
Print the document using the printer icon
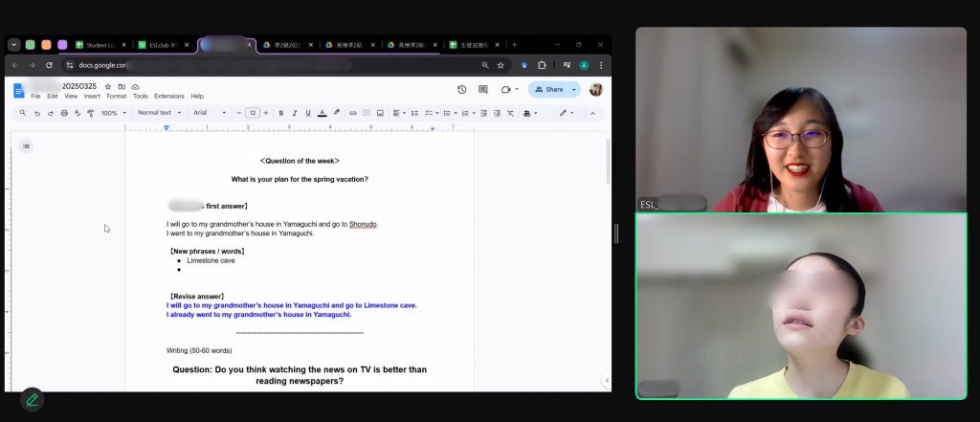click(64, 113)
